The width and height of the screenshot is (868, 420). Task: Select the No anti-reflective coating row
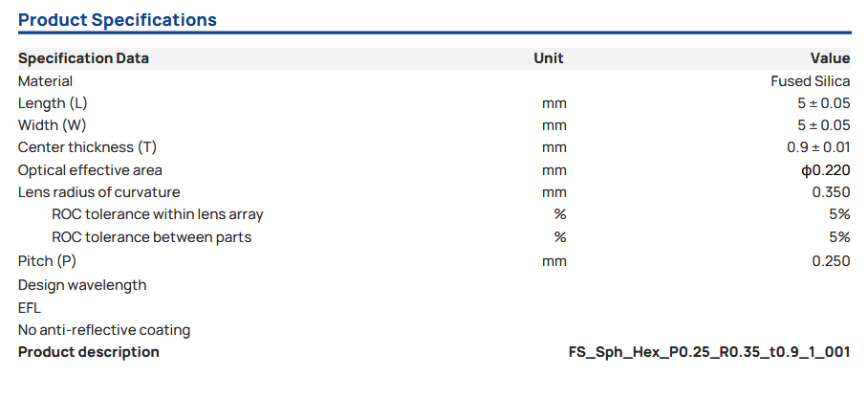click(104, 330)
